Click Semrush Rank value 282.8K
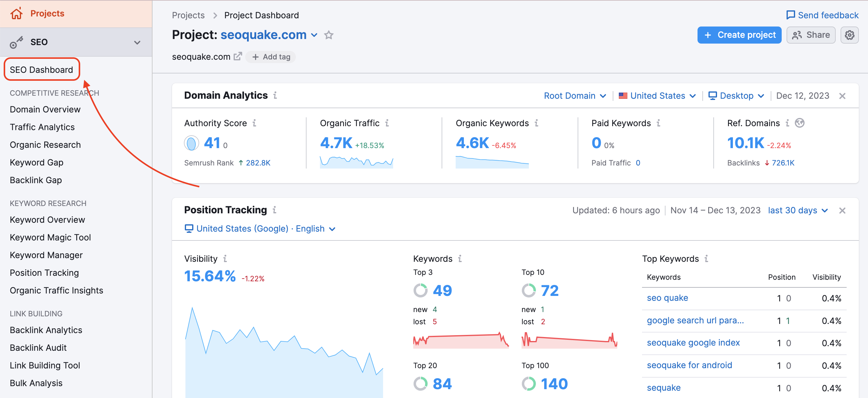The image size is (868, 398). tap(258, 163)
